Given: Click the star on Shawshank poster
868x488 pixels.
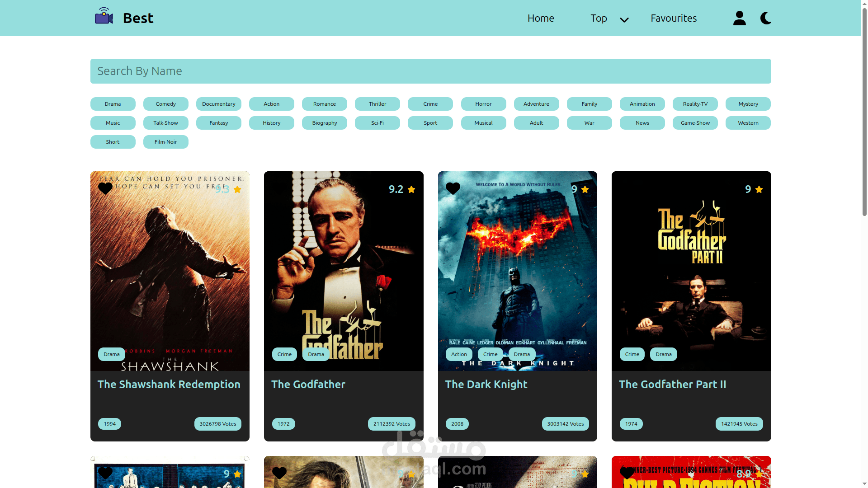Looking at the screenshot, I should click(237, 189).
